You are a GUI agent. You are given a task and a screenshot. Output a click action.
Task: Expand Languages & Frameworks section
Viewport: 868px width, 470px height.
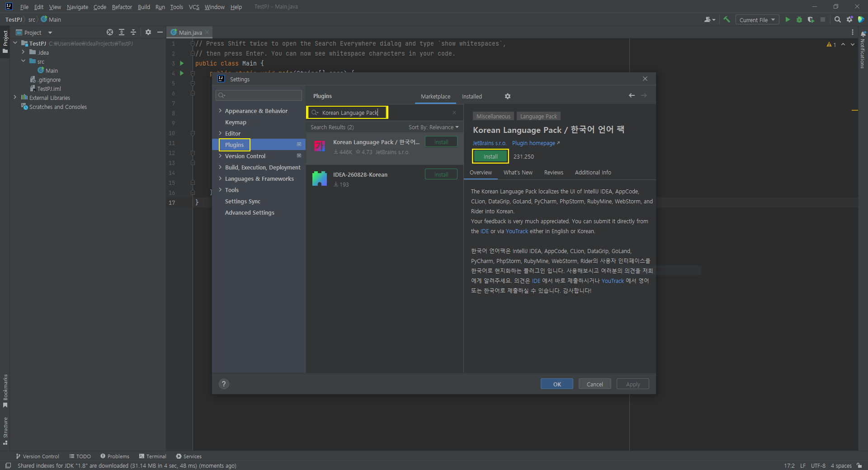pos(220,179)
